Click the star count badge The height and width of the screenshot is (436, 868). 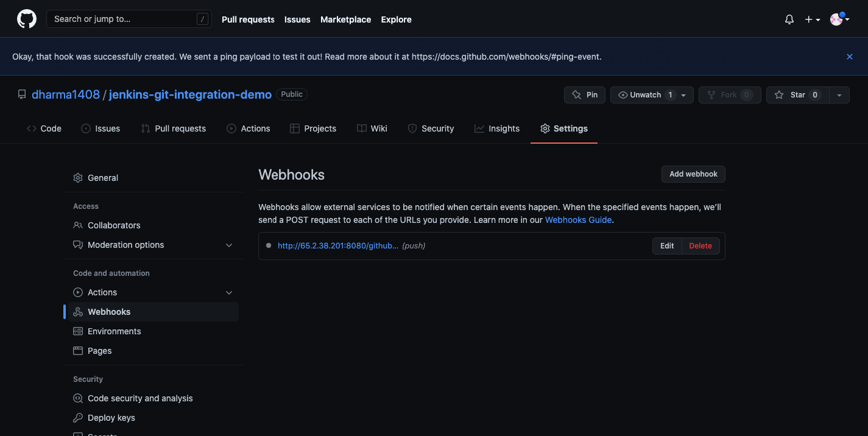click(815, 95)
